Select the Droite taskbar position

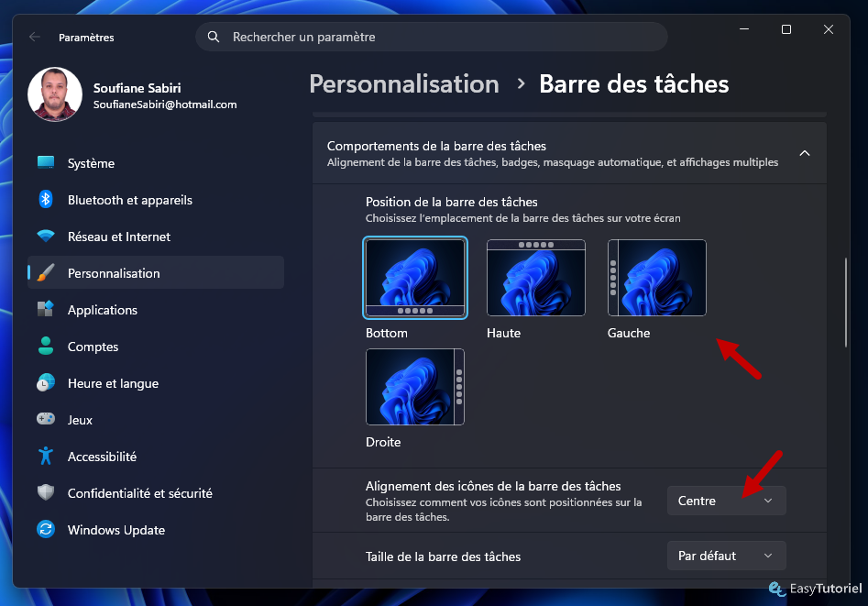tap(414, 387)
